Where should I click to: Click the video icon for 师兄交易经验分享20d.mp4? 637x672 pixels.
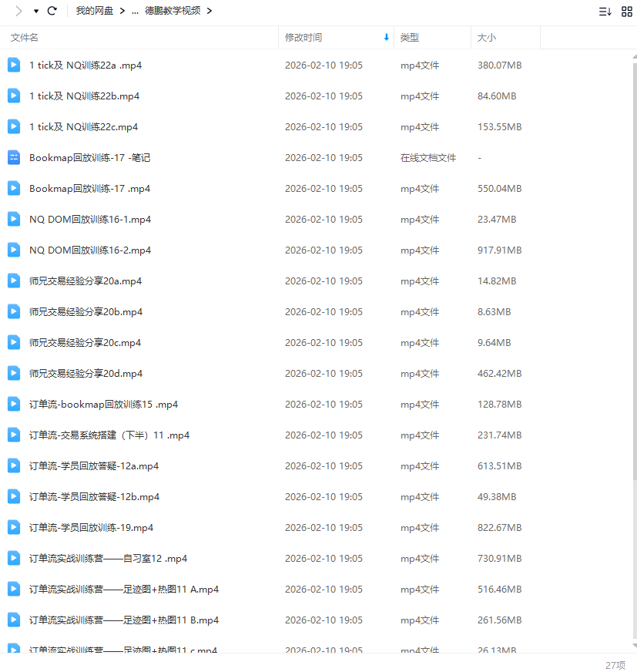click(x=14, y=374)
